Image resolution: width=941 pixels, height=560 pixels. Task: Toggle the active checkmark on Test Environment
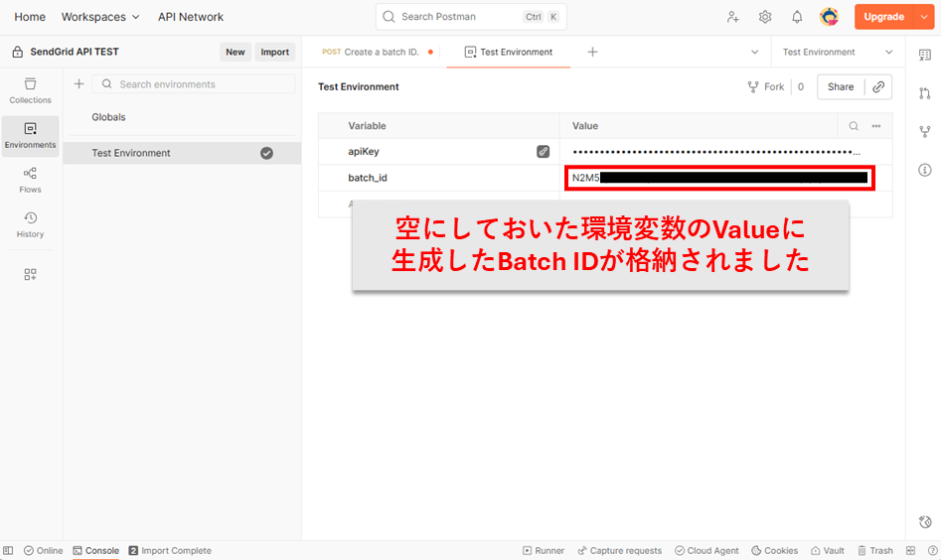[x=266, y=154]
